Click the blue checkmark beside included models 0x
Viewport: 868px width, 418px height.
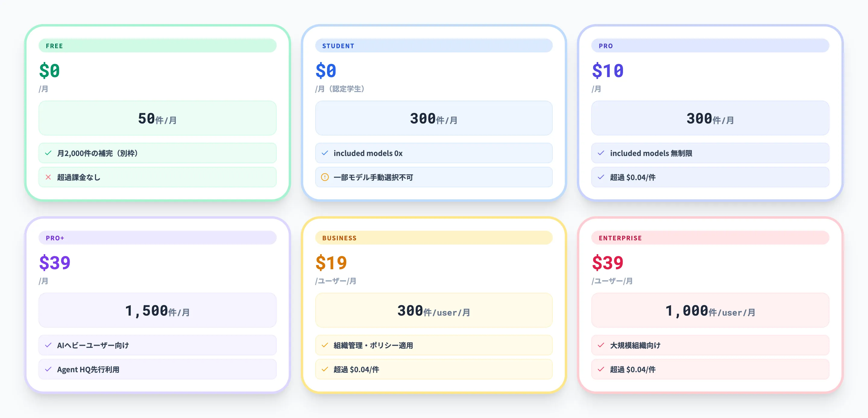325,153
